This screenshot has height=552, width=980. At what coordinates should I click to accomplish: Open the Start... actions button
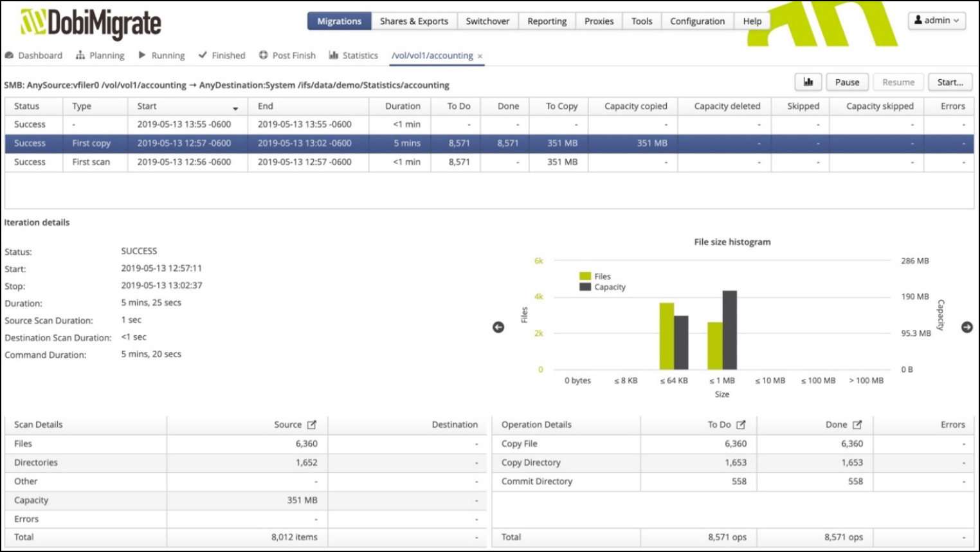click(950, 82)
